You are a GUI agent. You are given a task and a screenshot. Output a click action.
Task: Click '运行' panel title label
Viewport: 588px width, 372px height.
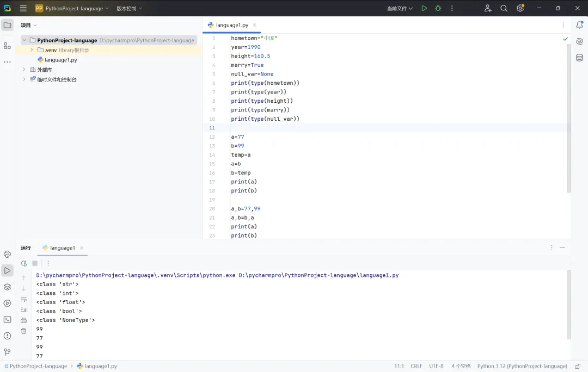pos(26,248)
